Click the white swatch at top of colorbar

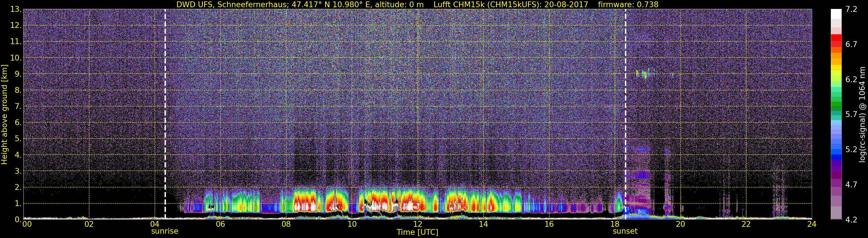point(836,14)
